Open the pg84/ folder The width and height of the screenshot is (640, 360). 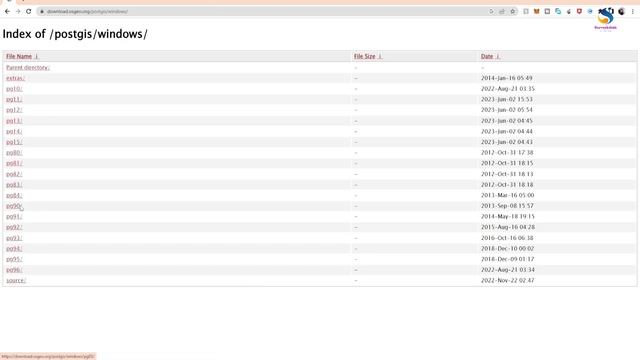[x=14, y=196]
